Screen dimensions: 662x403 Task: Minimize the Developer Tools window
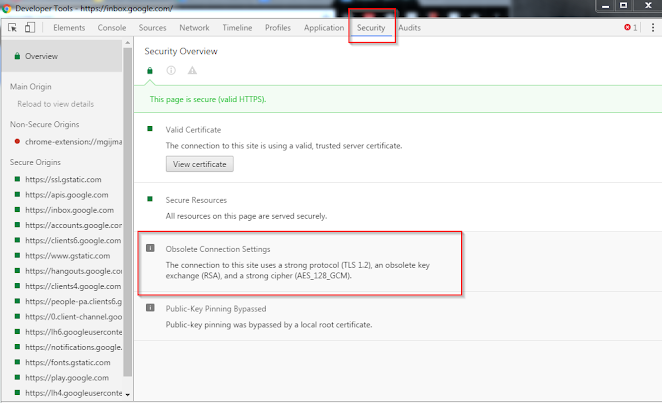click(x=605, y=6)
